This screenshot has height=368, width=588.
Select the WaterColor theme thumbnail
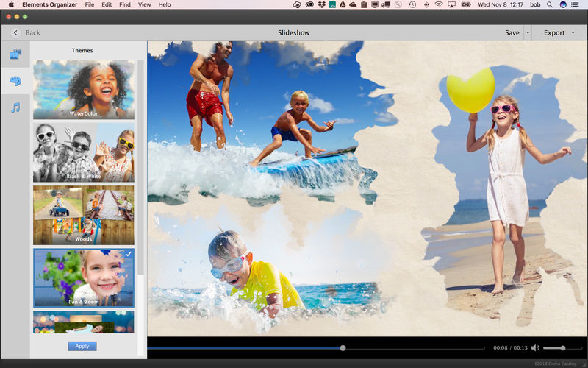click(84, 89)
